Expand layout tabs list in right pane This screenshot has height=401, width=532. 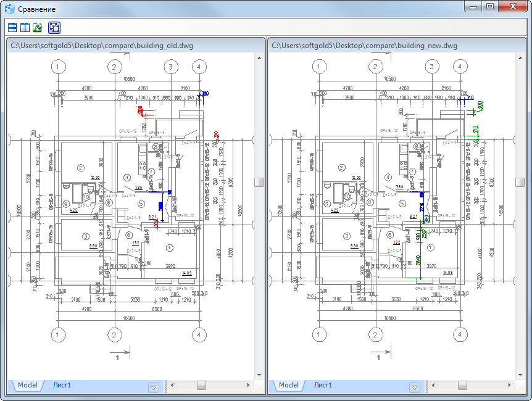pyautogui.click(x=415, y=386)
